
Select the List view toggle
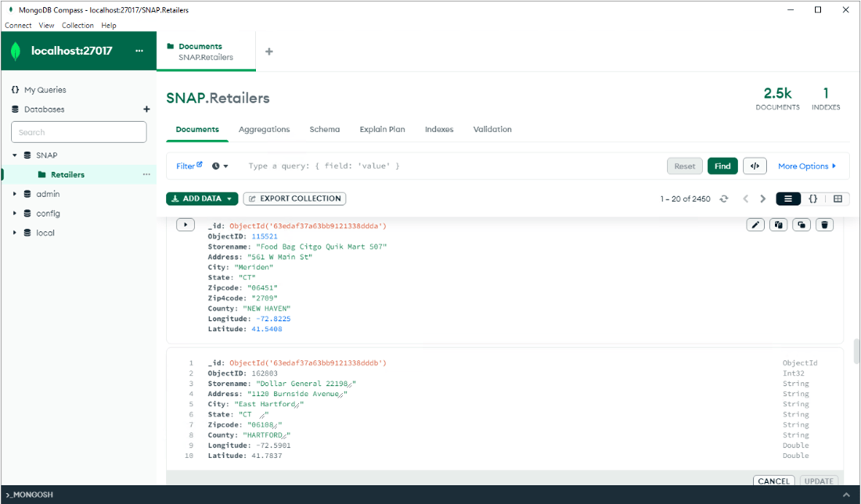coord(788,199)
